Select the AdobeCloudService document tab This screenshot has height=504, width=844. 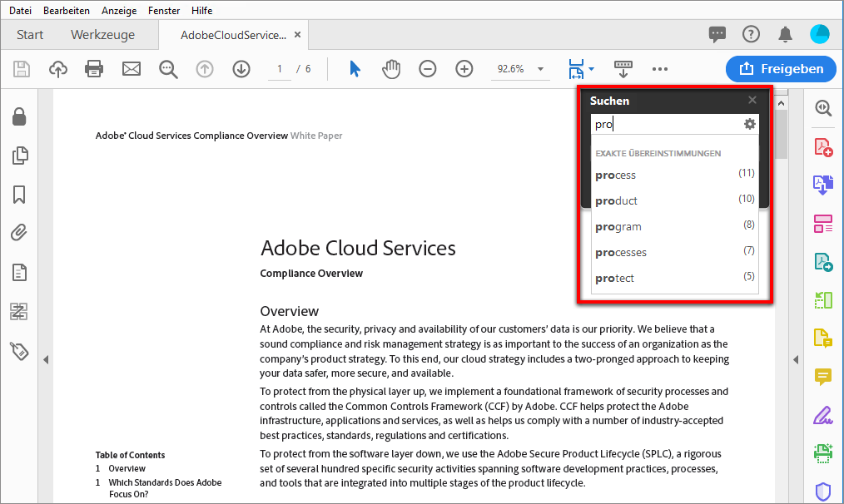[233, 35]
